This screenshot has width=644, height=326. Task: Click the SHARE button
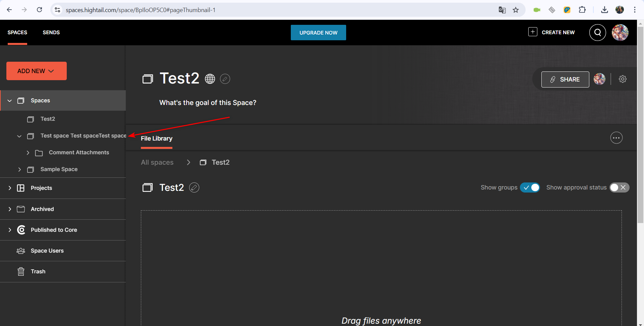pos(565,79)
